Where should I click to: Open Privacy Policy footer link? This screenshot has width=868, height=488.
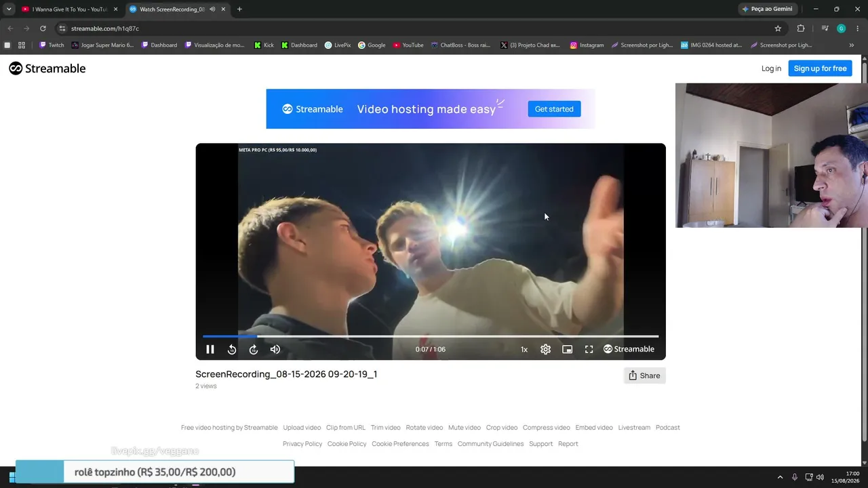pos(302,444)
